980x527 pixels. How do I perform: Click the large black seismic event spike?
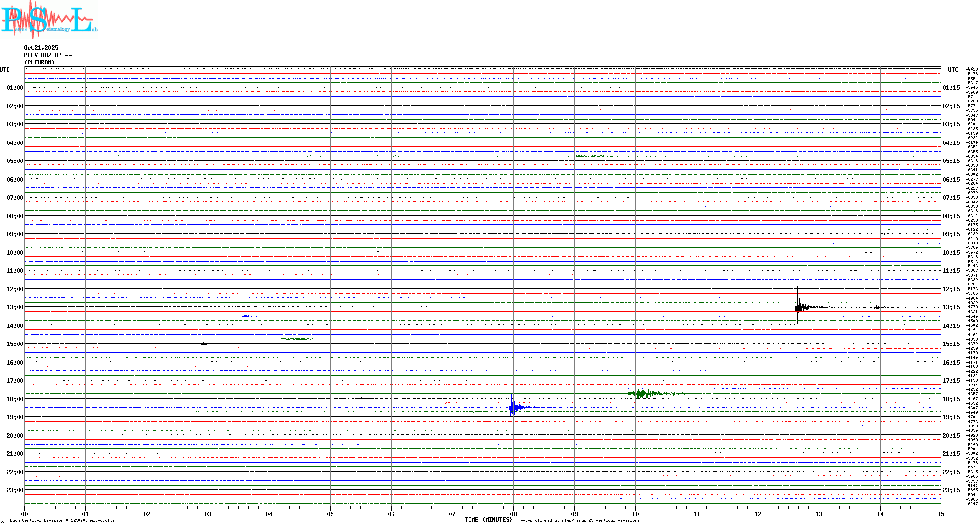point(798,307)
